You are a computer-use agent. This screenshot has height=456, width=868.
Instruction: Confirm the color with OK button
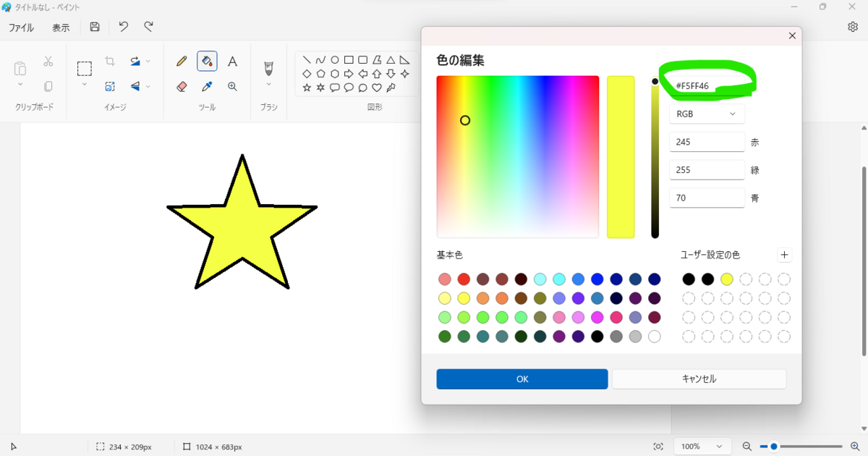[x=522, y=379]
